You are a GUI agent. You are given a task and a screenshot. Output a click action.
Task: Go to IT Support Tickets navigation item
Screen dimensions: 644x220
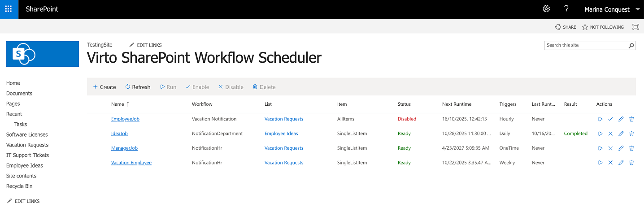click(27, 155)
